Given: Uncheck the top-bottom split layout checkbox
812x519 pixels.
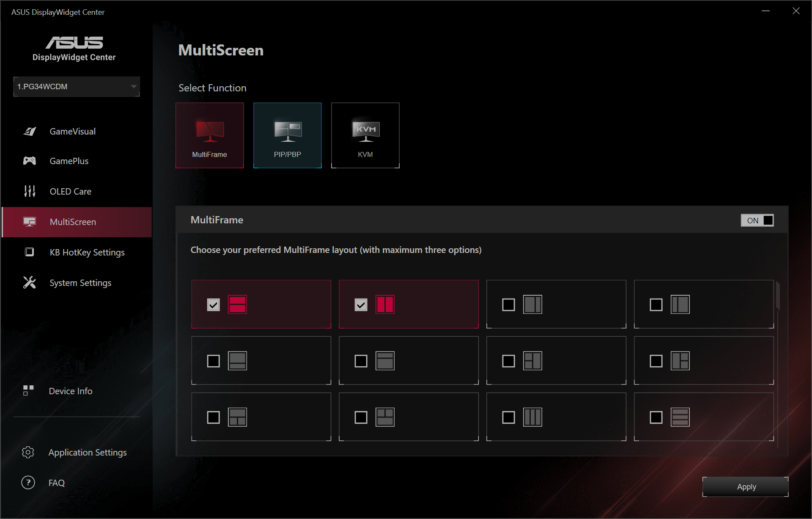Looking at the screenshot, I should point(214,305).
